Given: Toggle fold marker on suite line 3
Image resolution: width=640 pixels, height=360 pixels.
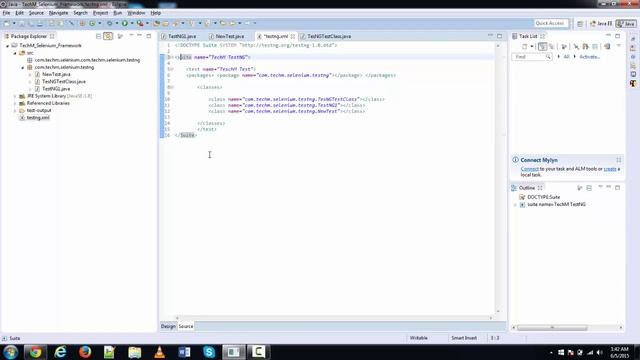Looking at the screenshot, I should pyautogui.click(x=172, y=57).
